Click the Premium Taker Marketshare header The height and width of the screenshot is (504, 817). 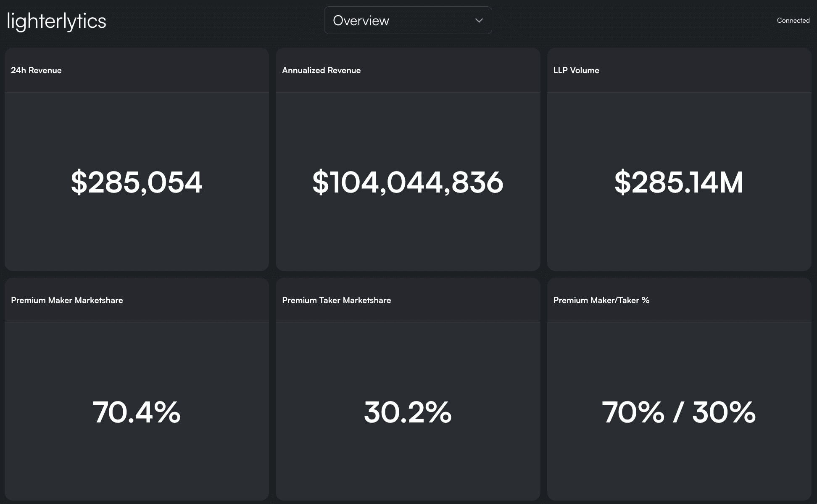(336, 300)
